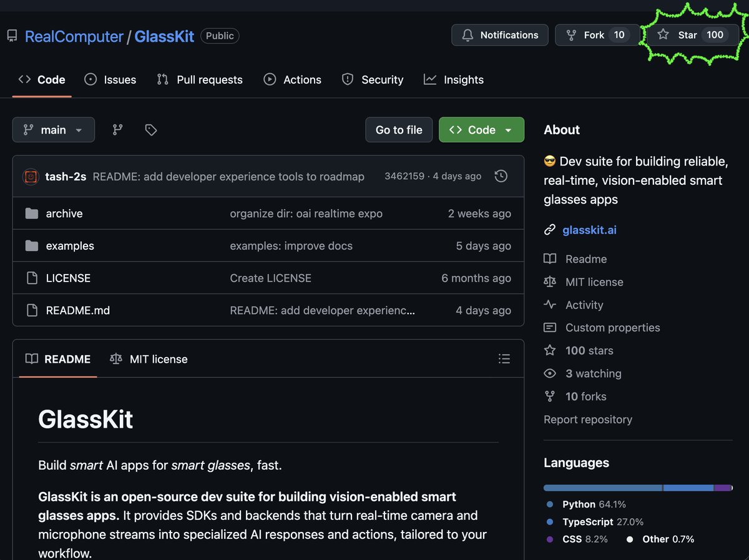Open the main branch dropdown
This screenshot has width=749, height=560.
click(x=54, y=130)
